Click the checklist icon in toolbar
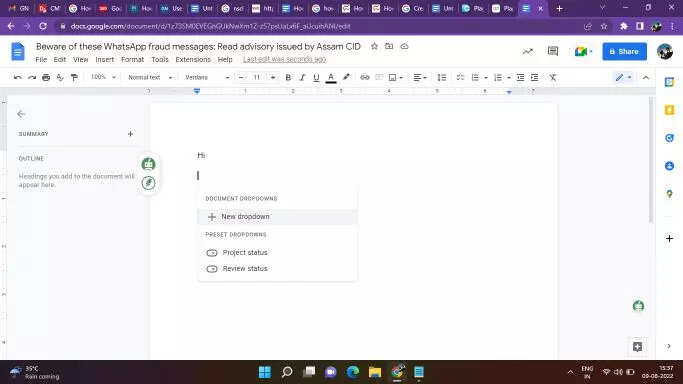683x384 pixels. [x=460, y=77]
